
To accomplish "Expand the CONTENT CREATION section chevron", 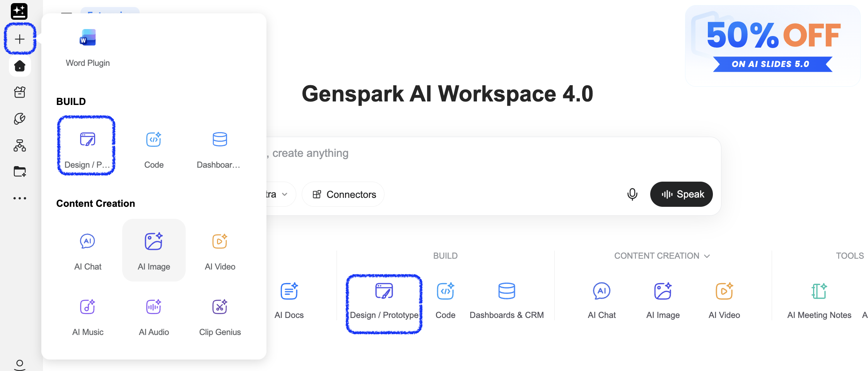I will (707, 256).
